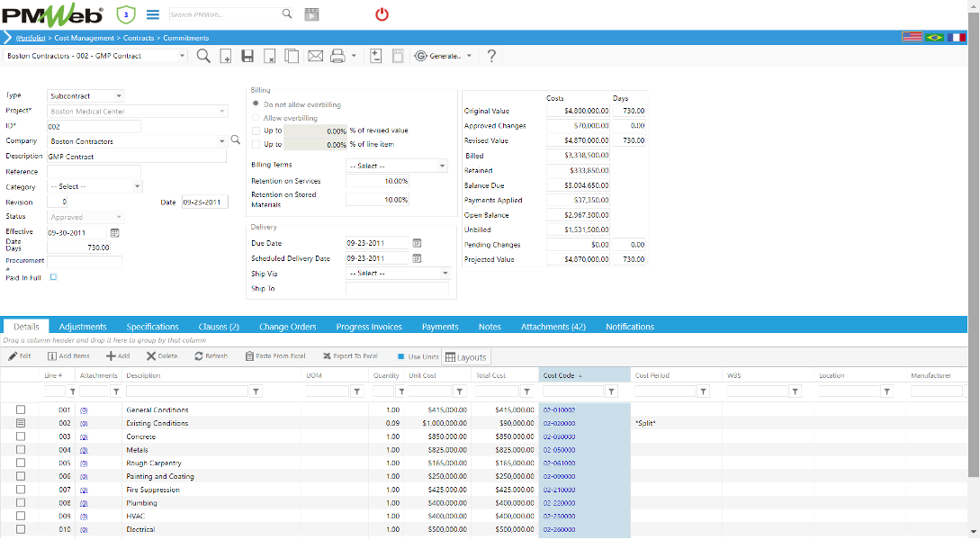Select Do not allow overbilling radio button
The height and width of the screenshot is (540, 980).
pyautogui.click(x=256, y=103)
